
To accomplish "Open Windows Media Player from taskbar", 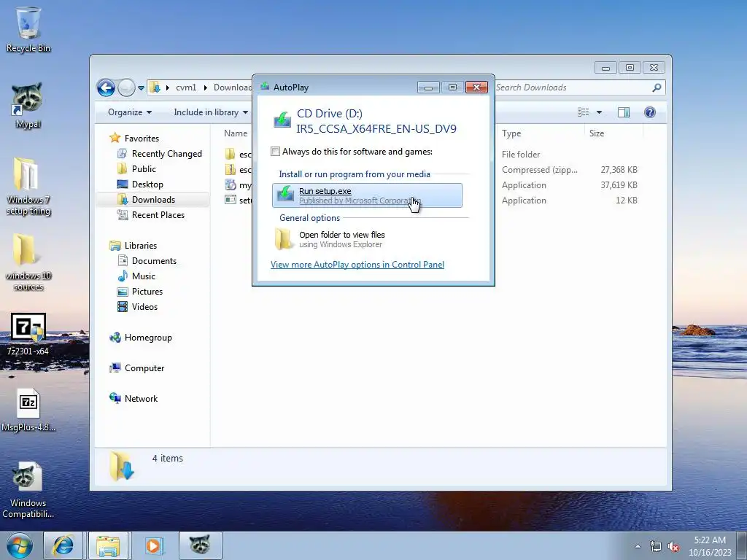I will point(153,545).
